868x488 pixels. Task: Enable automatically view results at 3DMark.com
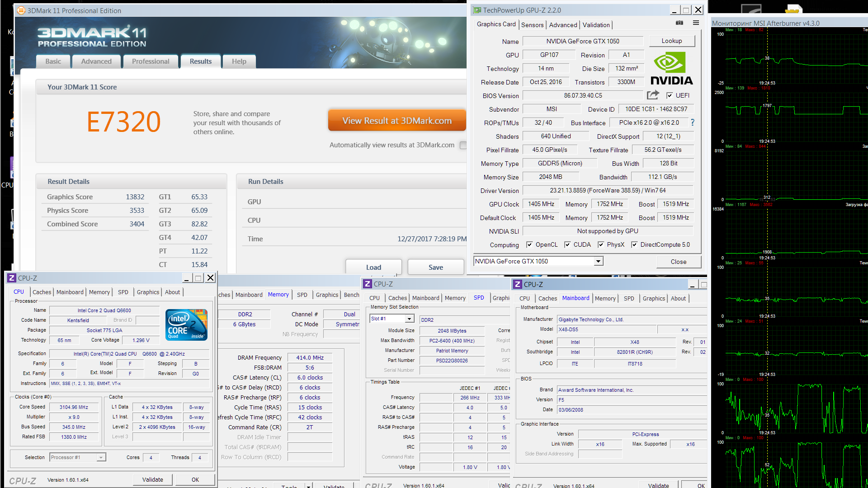pyautogui.click(x=463, y=145)
